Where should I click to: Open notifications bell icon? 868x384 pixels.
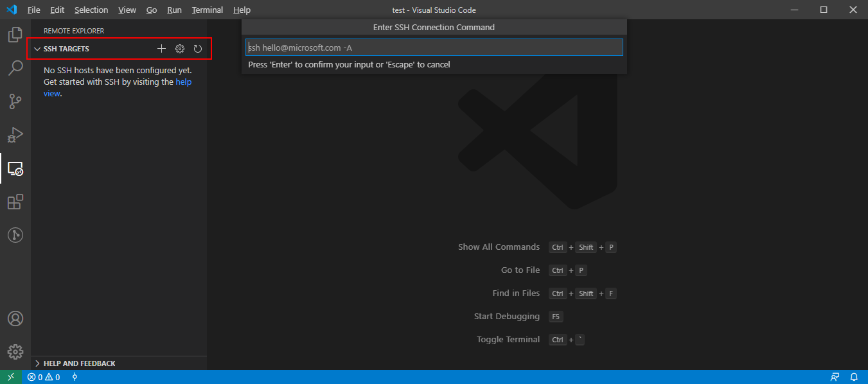click(x=855, y=377)
